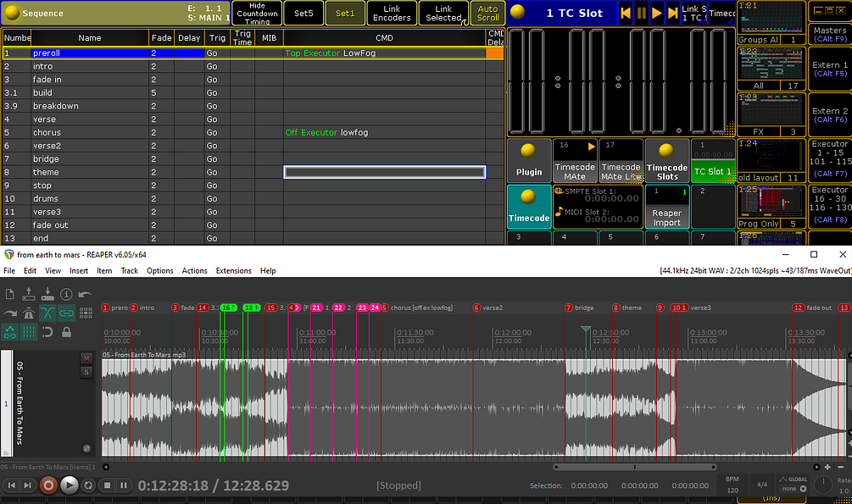The height and width of the screenshot is (504, 852).
Task: Toggle grid lines icon in REAPER toolbar
Action: (x=29, y=332)
